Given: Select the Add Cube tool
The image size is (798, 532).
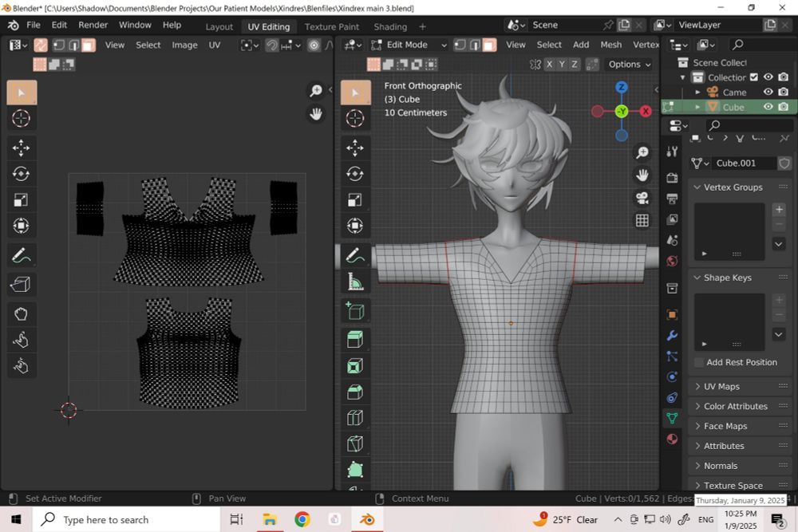Looking at the screenshot, I should tap(355, 310).
